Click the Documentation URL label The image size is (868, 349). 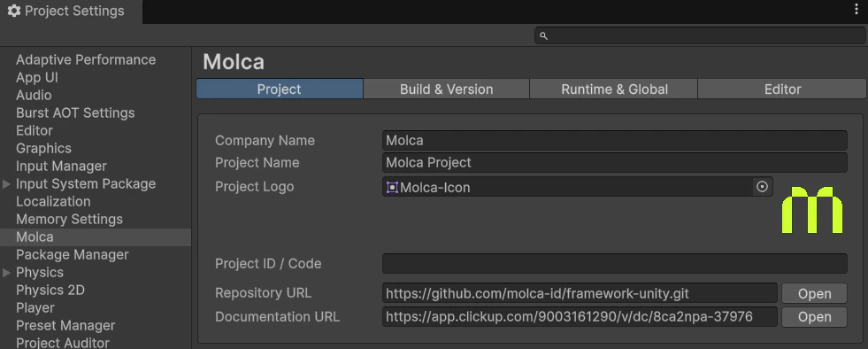click(x=277, y=317)
